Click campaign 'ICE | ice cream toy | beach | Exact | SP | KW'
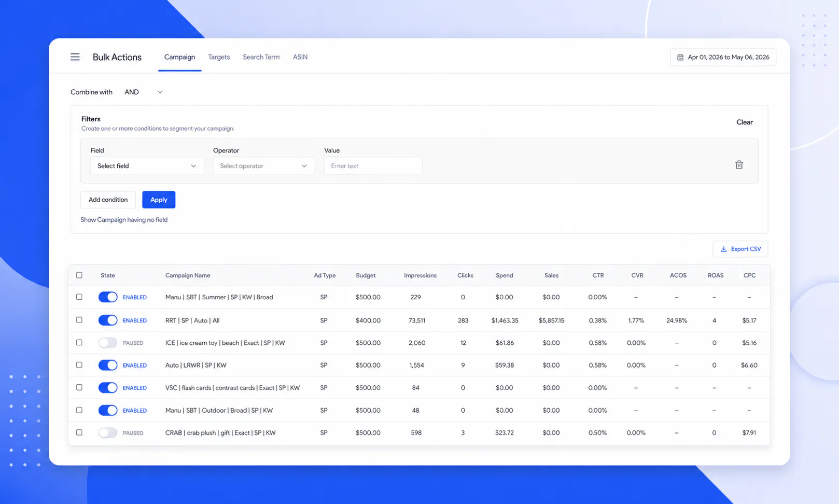 click(x=225, y=343)
